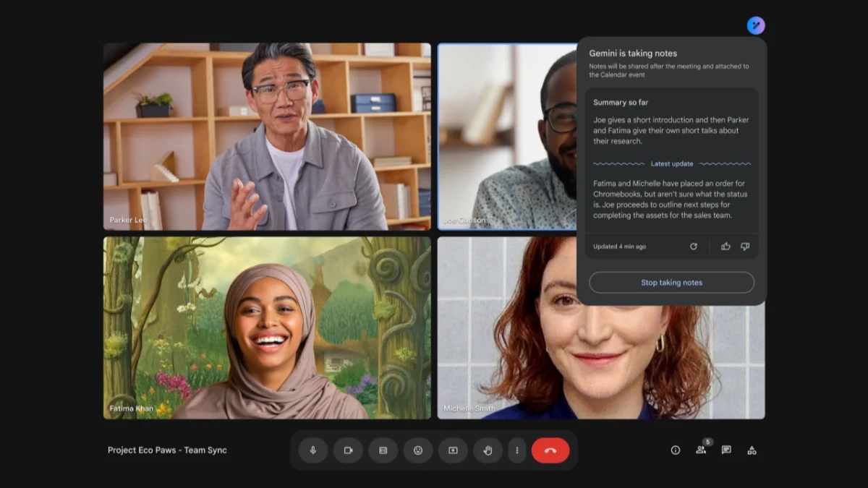Image resolution: width=868 pixels, height=488 pixels.
Task: Leave the call with the red hang-up button
Action: coord(550,450)
